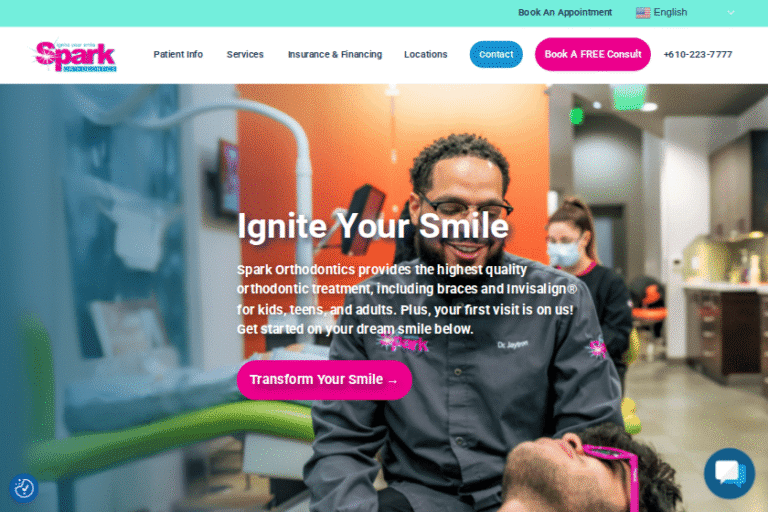Click the Spark Orthodontics logo
This screenshot has height=512, width=768.
pyautogui.click(x=75, y=55)
